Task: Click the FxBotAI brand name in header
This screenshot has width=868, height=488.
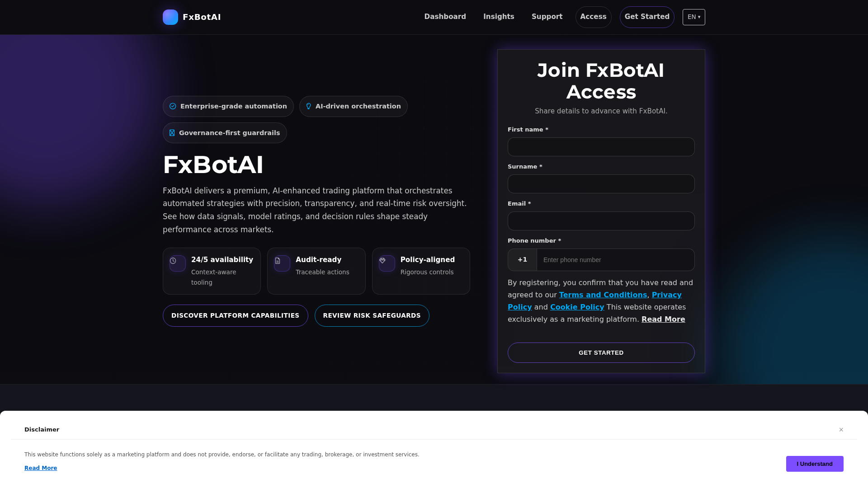Action: pyautogui.click(x=202, y=17)
